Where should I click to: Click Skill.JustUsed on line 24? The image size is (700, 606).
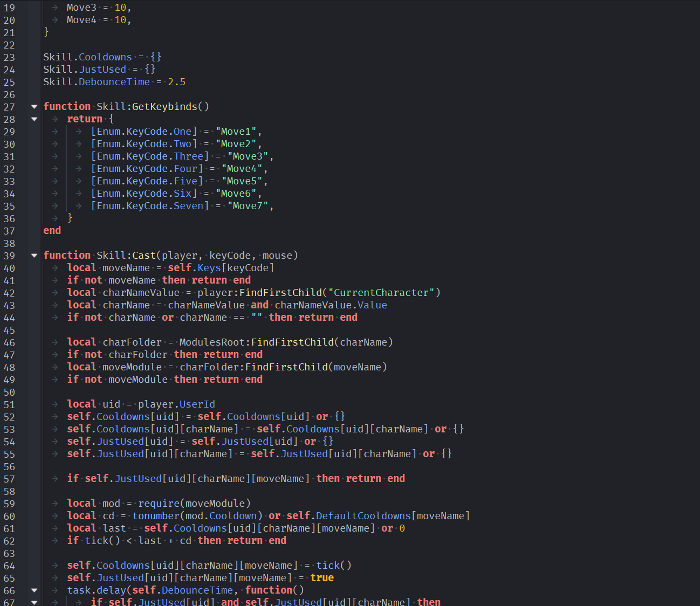(x=85, y=70)
